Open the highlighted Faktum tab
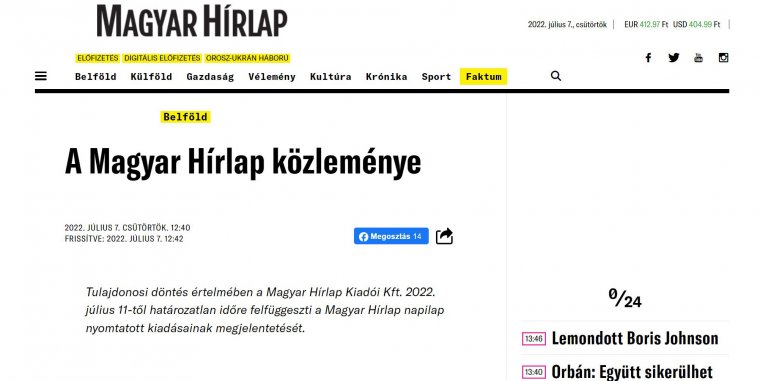 point(484,77)
